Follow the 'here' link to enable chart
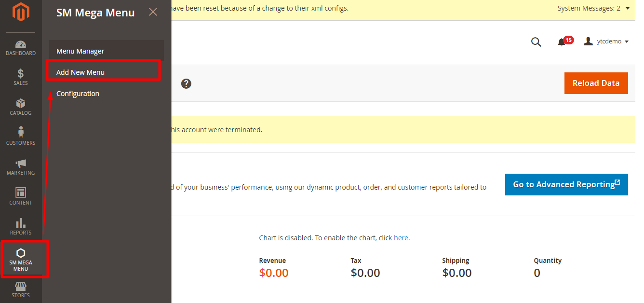 pos(401,238)
